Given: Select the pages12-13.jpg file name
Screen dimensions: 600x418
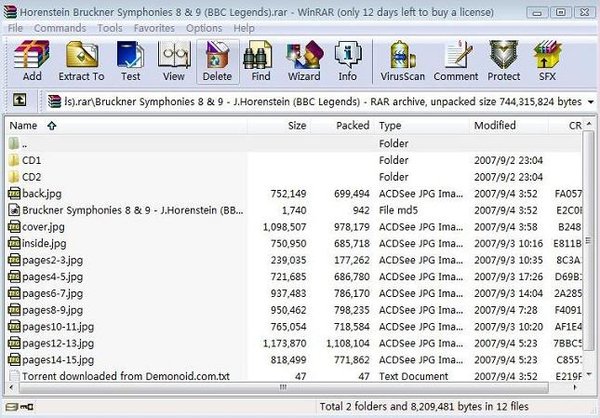Looking at the screenshot, I should coord(58,343).
